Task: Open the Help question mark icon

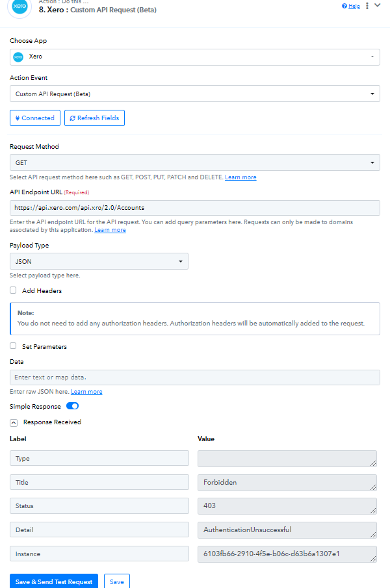Action: point(344,6)
